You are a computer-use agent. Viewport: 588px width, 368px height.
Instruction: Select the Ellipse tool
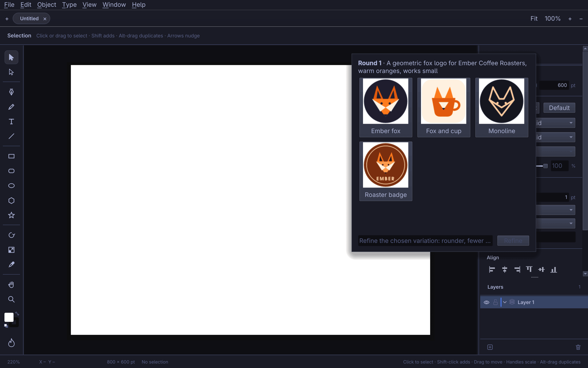[11, 186]
